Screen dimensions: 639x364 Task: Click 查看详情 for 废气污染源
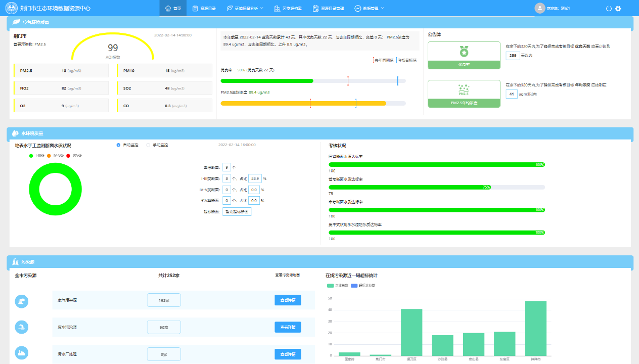pos(288,300)
